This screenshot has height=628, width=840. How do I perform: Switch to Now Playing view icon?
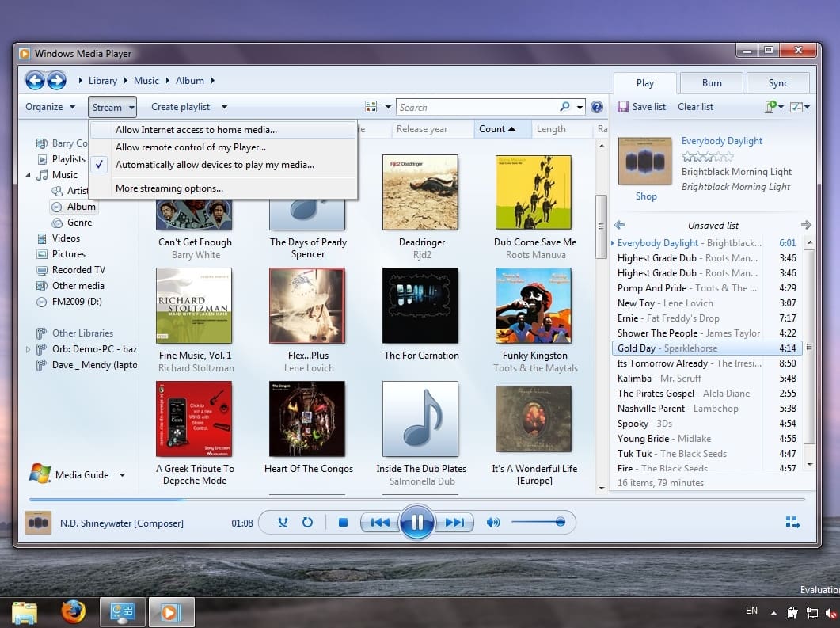click(x=792, y=522)
